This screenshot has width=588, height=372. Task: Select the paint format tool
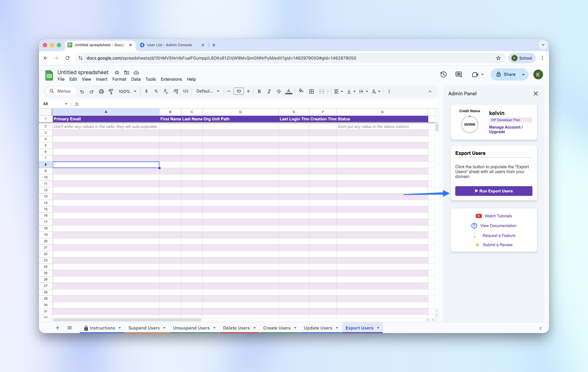tap(111, 91)
